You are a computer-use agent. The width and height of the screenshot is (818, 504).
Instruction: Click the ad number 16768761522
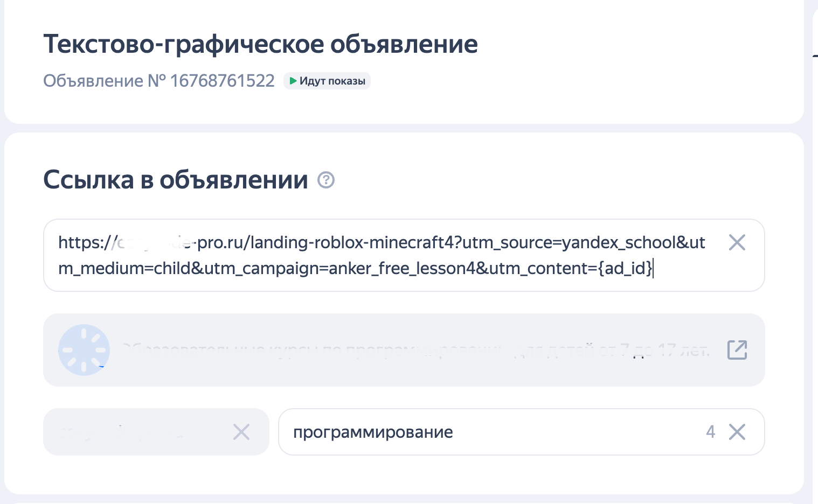pos(222,81)
